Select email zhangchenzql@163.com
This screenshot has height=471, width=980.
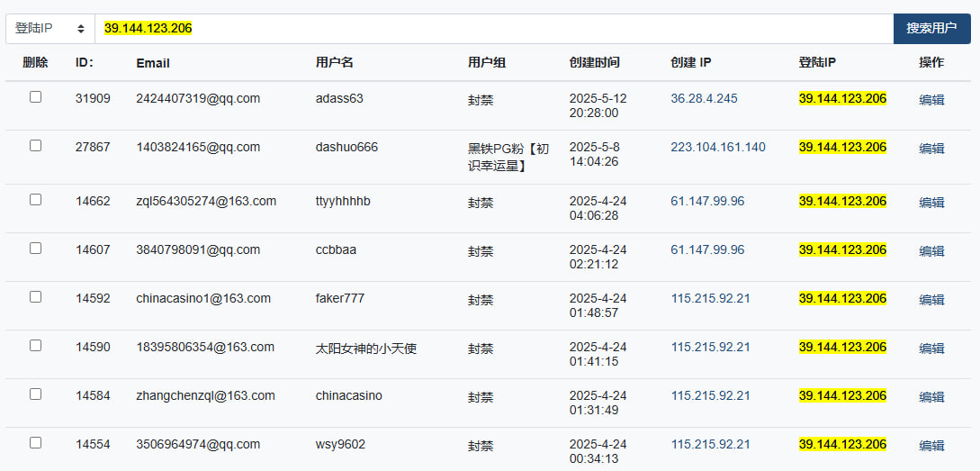click(x=205, y=396)
